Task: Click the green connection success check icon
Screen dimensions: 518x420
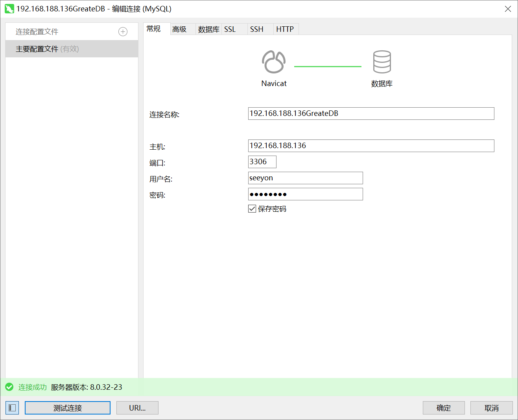Action: tap(9, 387)
